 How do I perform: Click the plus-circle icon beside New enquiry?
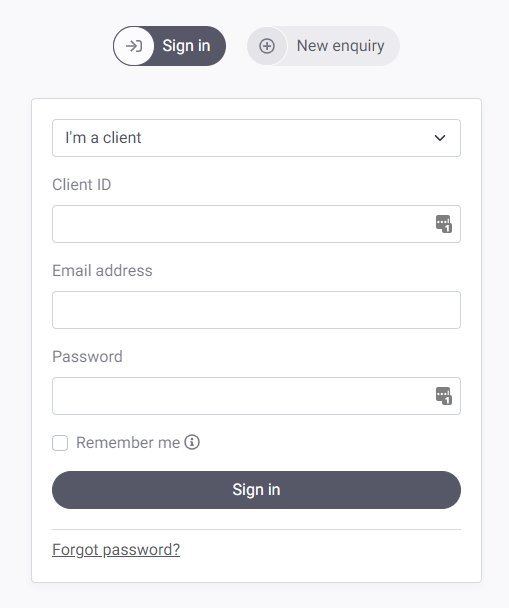(267, 46)
